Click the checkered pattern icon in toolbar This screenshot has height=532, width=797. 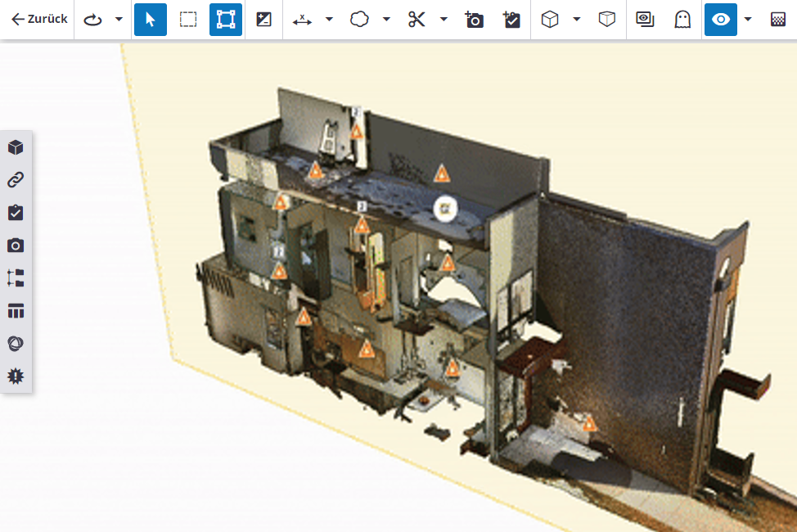[779, 20]
